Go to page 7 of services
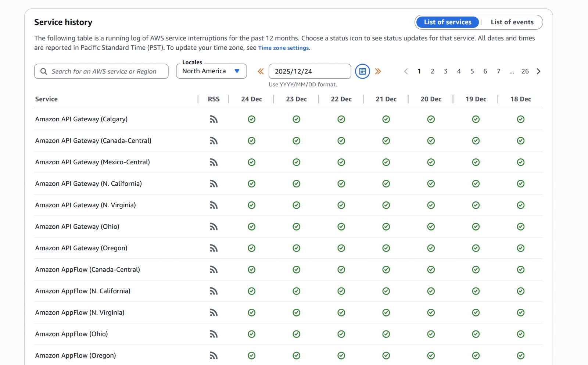588x365 pixels. pyautogui.click(x=498, y=71)
